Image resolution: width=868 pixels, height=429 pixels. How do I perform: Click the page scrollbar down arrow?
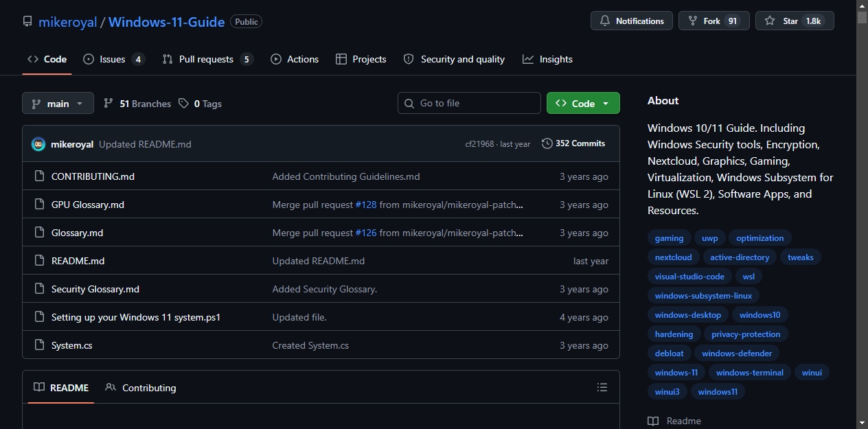click(863, 423)
